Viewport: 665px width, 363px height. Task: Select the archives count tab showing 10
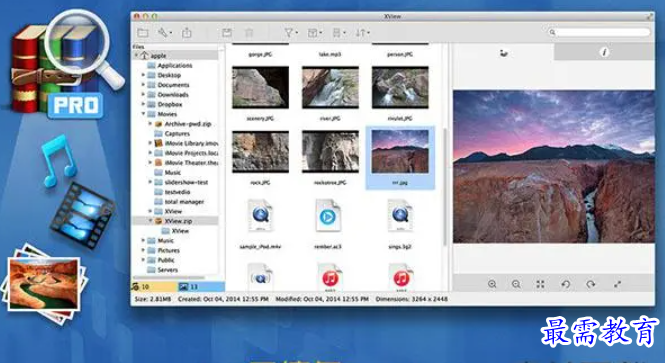point(154,287)
